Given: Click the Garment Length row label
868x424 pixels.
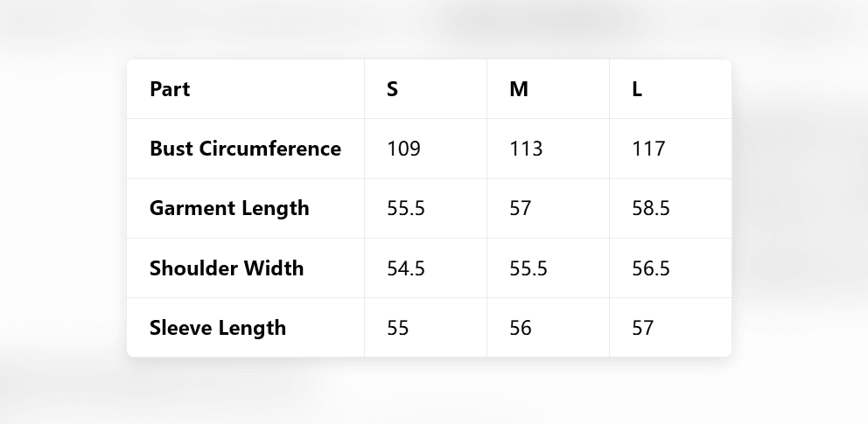Looking at the screenshot, I should coord(229,208).
